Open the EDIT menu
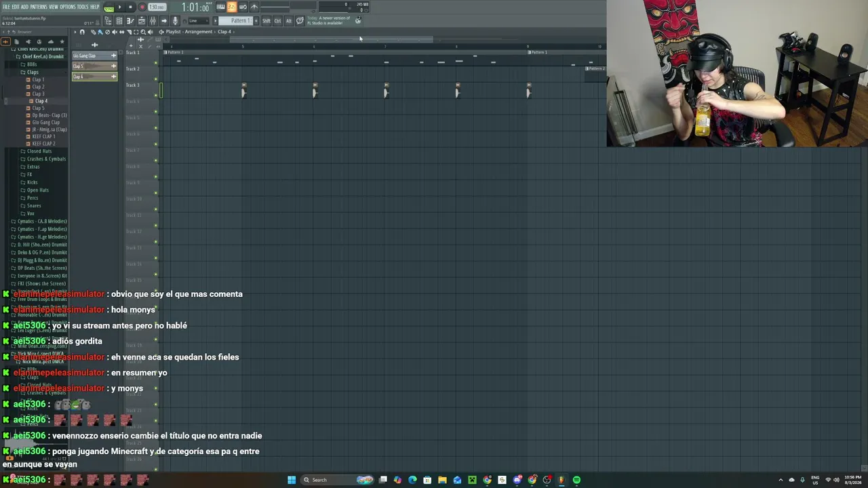This screenshot has width=868, height=488. tap(15, 7)
